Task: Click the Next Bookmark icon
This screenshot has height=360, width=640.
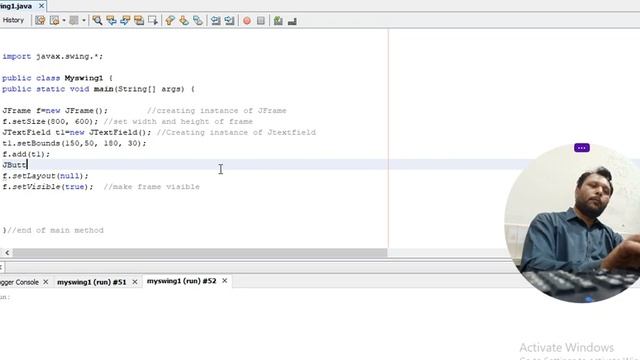Action: point(184,20)
